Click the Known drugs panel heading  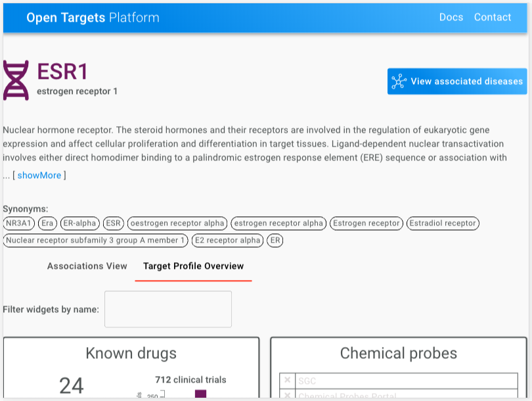[131, 353]
